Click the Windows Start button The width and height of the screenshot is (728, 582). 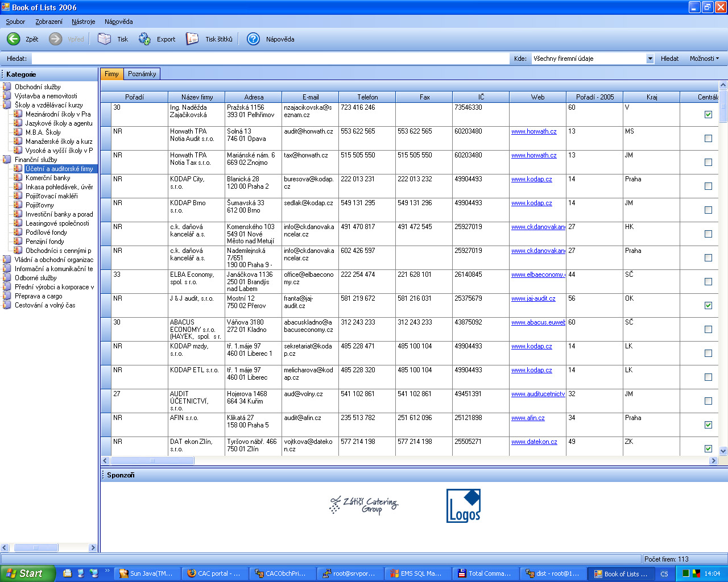coord(28,573)
